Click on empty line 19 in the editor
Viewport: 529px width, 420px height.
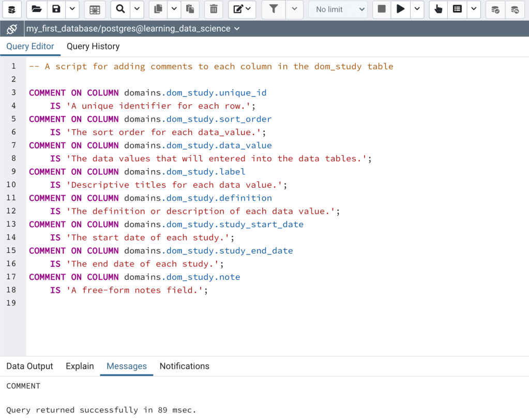[x=207, y=303]
